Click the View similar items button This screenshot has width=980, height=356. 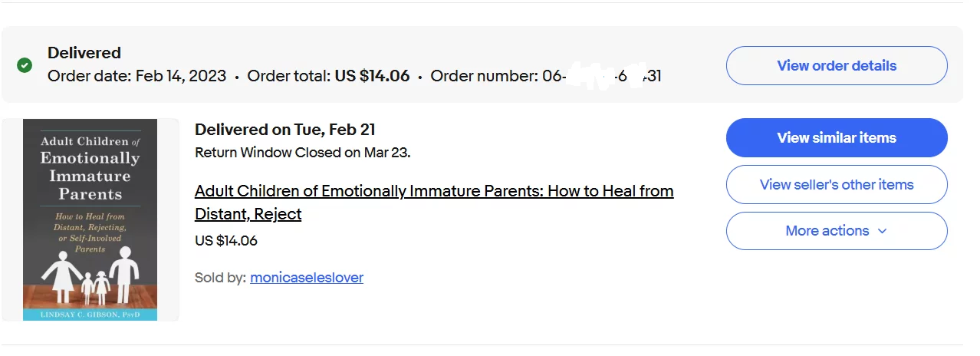(837, 138)
